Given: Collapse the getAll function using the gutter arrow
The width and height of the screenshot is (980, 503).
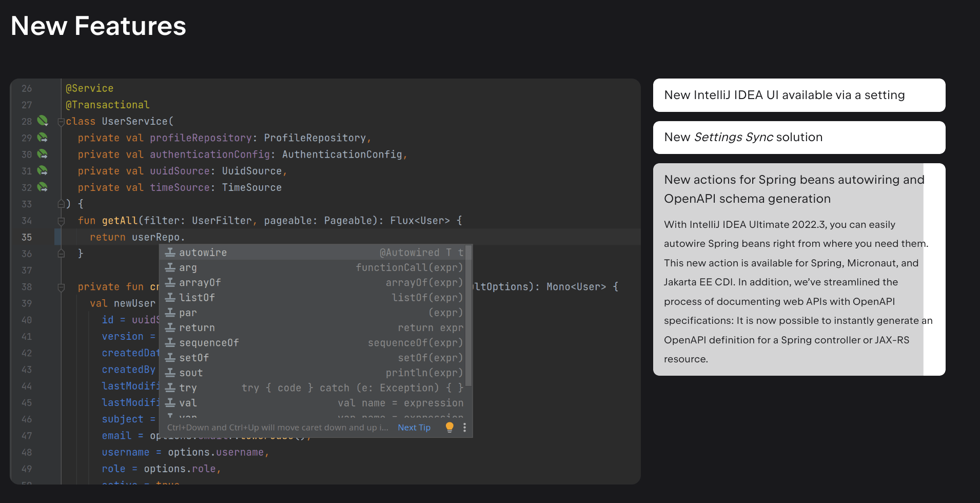Looking at the screenshot, I should coord(61,220).
